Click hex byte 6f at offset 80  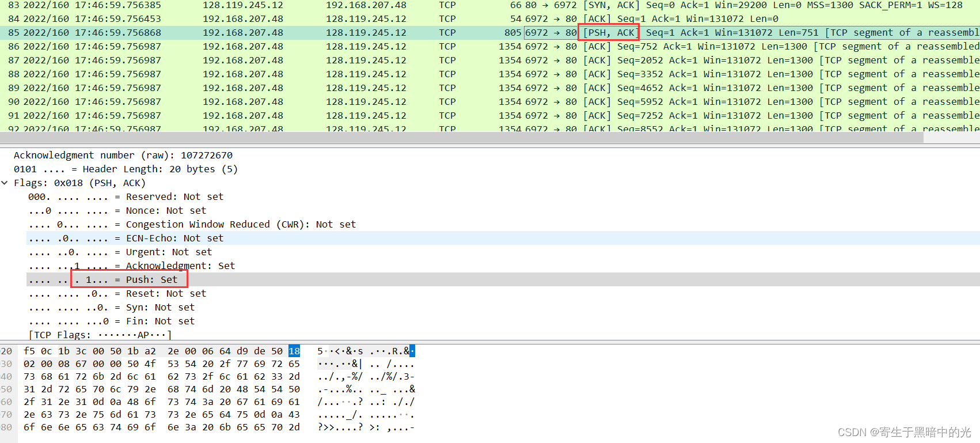29,427
